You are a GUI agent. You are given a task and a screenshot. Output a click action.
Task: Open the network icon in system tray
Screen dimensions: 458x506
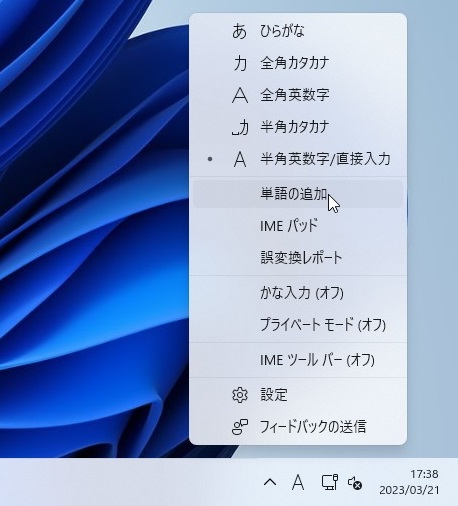[329, 482]
